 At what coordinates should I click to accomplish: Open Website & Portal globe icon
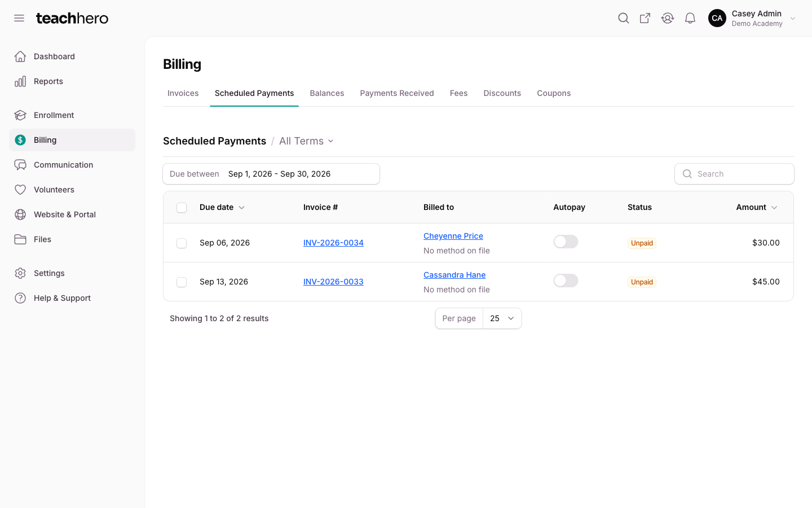coord(20,214)
